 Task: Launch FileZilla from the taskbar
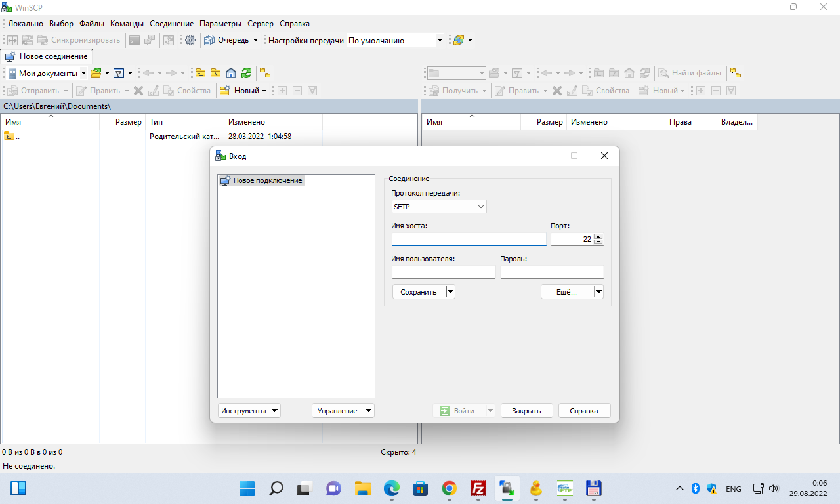478,488
